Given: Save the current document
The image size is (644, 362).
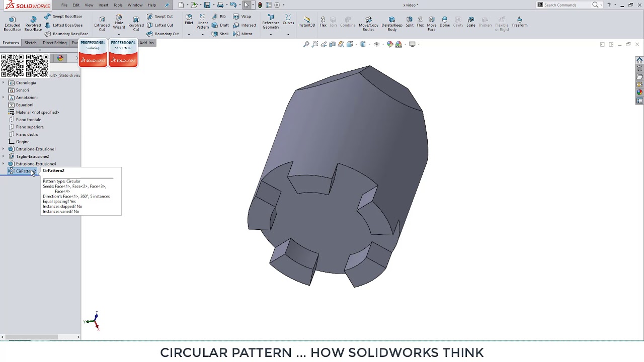Looking at the screenshot, I should coord(207,5).
